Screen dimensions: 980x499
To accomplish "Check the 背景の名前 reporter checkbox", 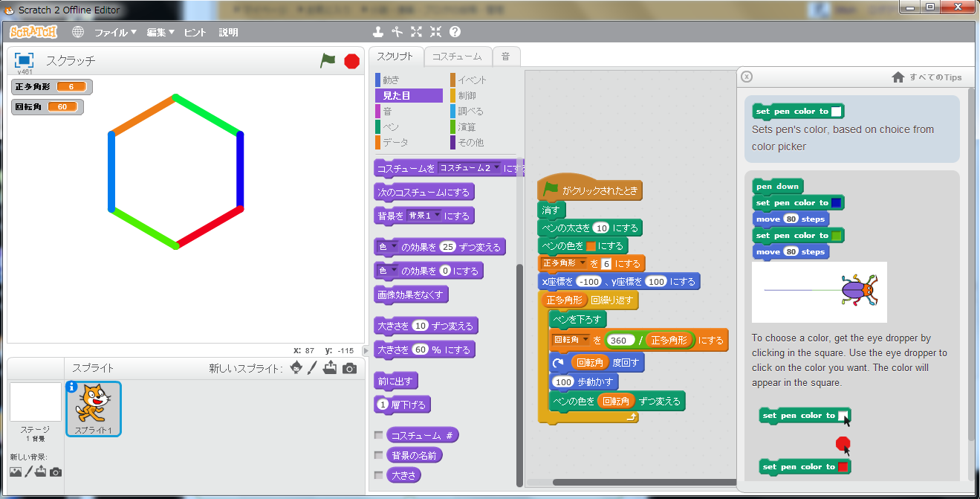I will (379, 455).
